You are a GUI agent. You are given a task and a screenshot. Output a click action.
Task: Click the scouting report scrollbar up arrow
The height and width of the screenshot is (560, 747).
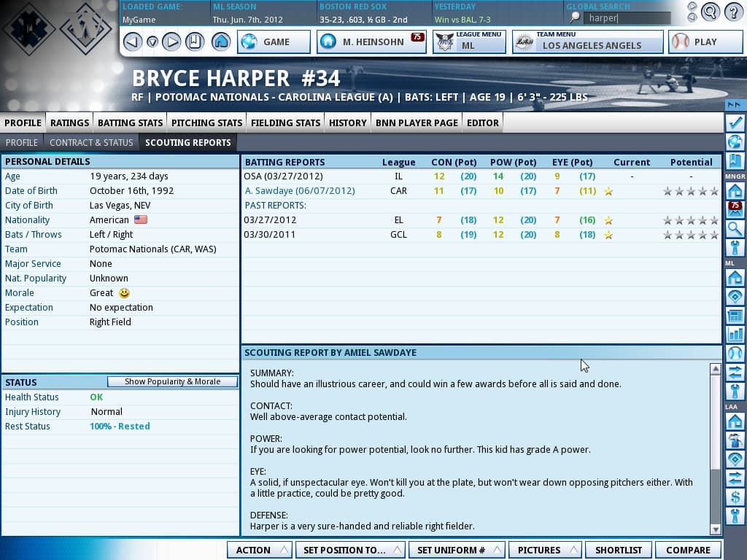tap(715, 368)
